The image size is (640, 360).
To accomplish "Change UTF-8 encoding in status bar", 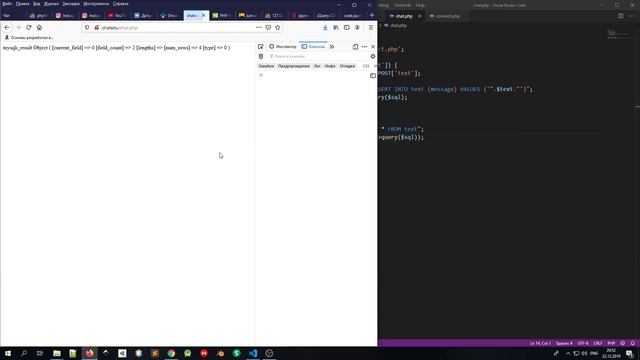I will point(583,343).
